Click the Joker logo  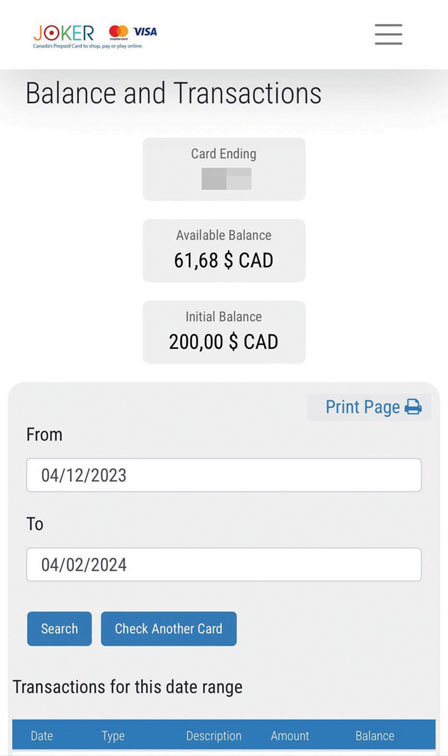[64, 34]
